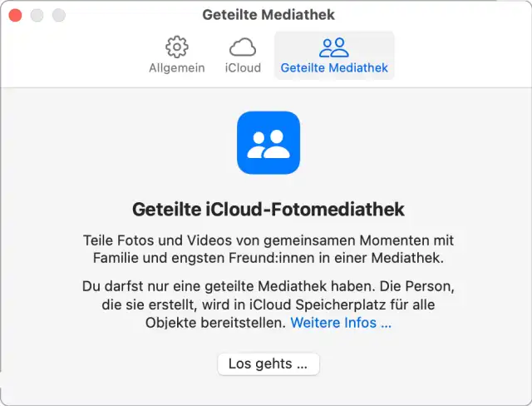Click the line Familie und engsten Freund:innen
Screen dimensions: 532x406
pos(268,258)
